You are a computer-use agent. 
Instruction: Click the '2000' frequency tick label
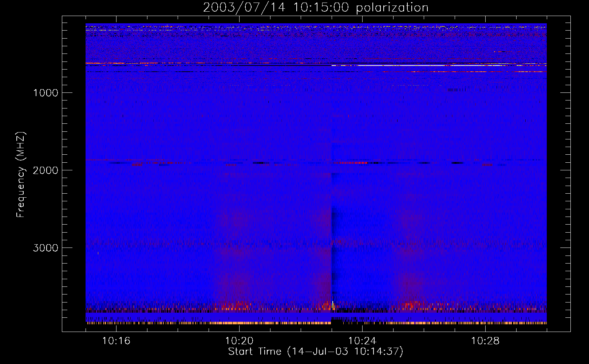(46, 170)
